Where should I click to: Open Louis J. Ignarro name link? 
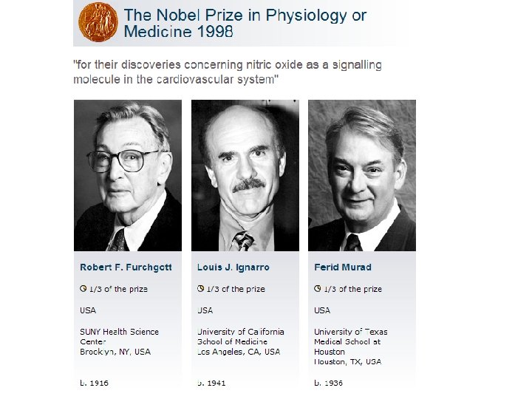tap(233, 267)
